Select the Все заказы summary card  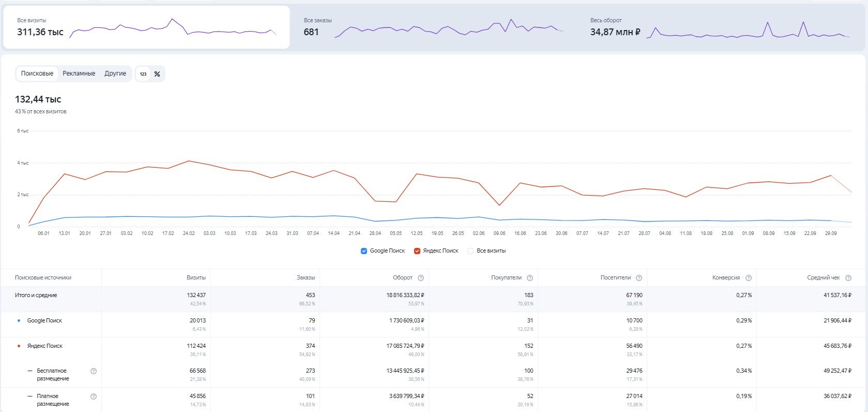pyautogui.click(x=433, y=27)
